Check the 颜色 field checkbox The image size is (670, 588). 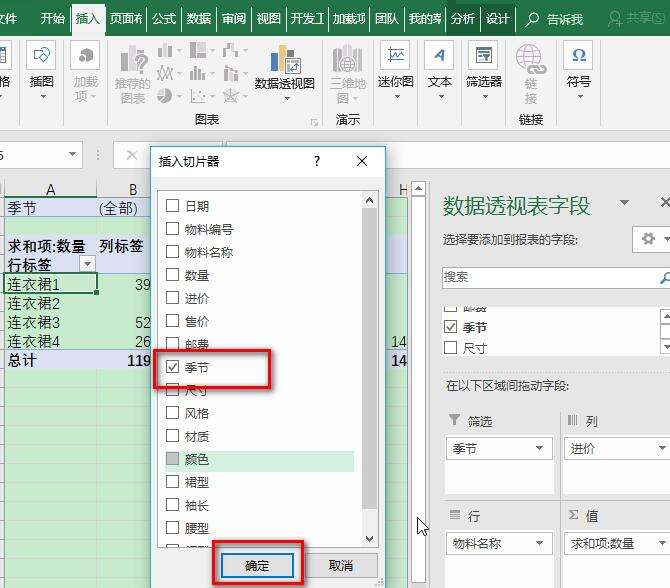pyautogui.click(x=172, y=459)
